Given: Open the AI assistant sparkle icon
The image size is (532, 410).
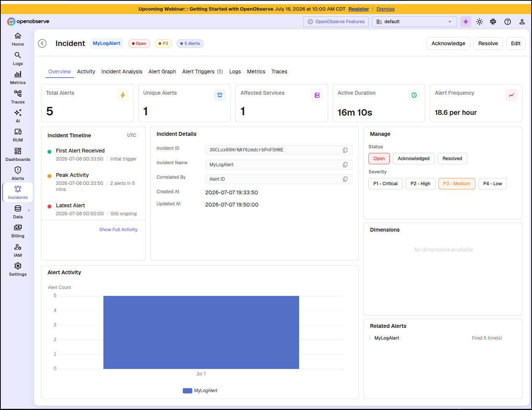Looking at the screenshot, I should pyautogui.click(x=466, y=22).
